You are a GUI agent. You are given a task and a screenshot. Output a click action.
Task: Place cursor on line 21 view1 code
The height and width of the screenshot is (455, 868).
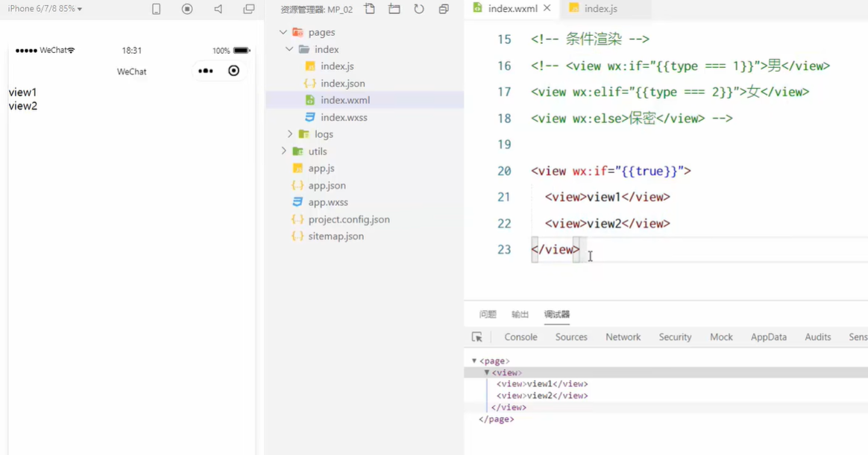pyautogui.click(x=607, y=197)
